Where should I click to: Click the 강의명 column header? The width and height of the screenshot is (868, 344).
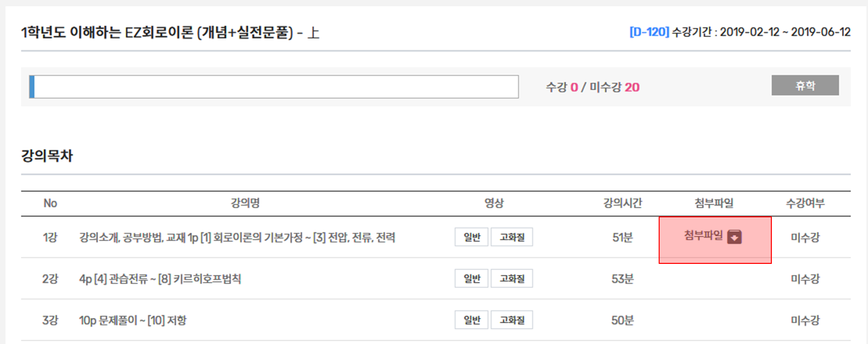click(245, 203)
